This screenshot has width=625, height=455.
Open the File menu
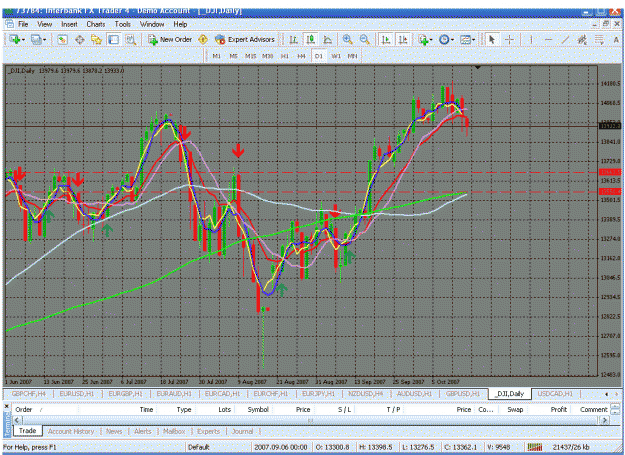pos(23,24)
